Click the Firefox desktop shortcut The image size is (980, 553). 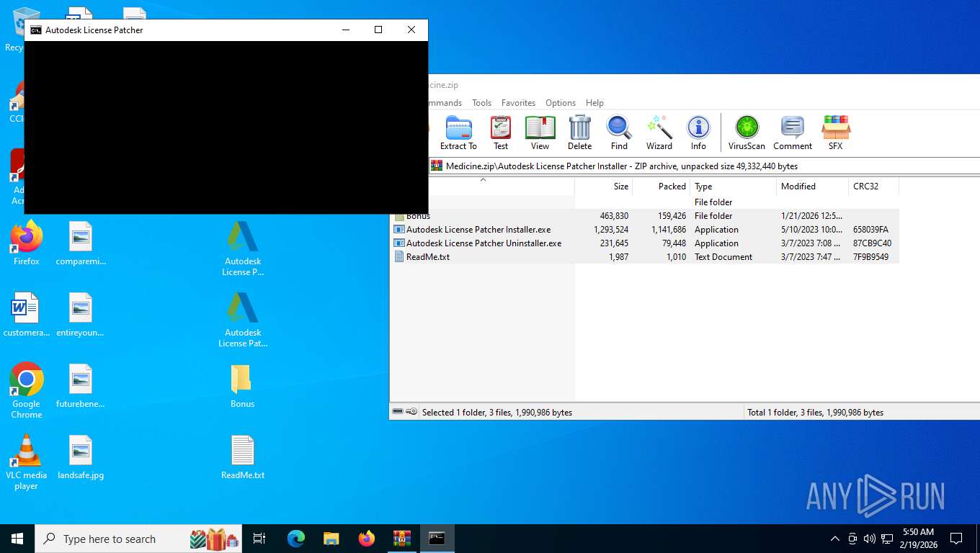click(x=27, y=243)
